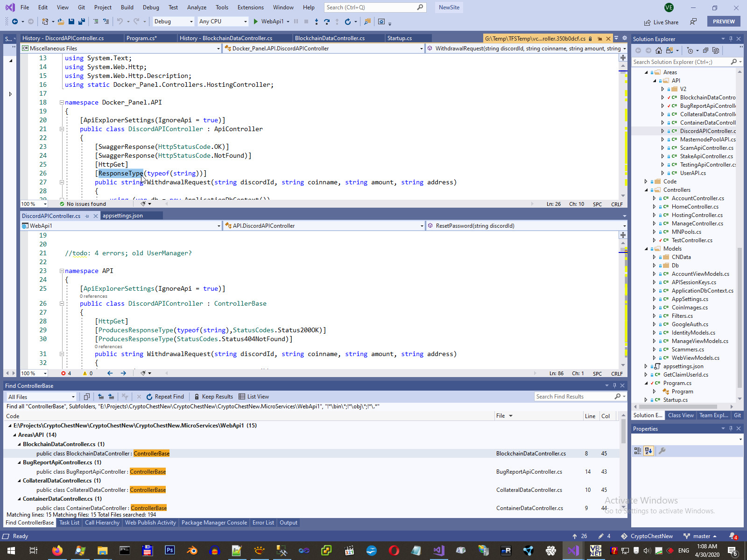Image resolution: width=747 pixels, height=560 pixels.
Task: Click the main Search (Ctrl+Q) box
Action: pyautogui.click(x=374, y=7)
